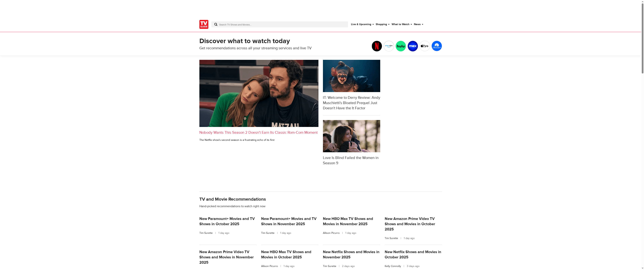This screenshot has width=644, height=270.
Task: Expand the Shopping menu
Action: 382,24
